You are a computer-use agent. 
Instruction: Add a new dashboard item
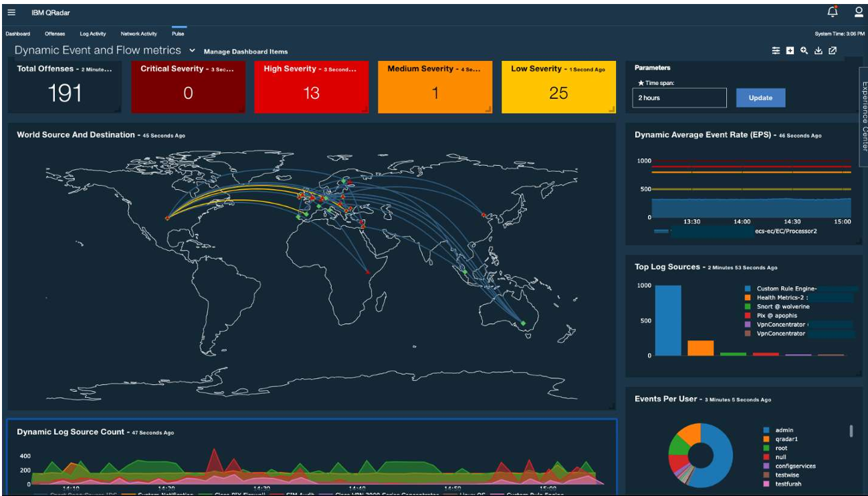790,51
